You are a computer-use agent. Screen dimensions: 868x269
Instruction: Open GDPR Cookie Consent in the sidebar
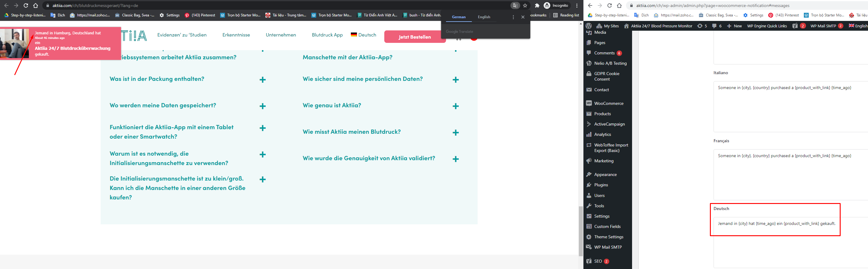pyautogui.click(x=607, y=76)
